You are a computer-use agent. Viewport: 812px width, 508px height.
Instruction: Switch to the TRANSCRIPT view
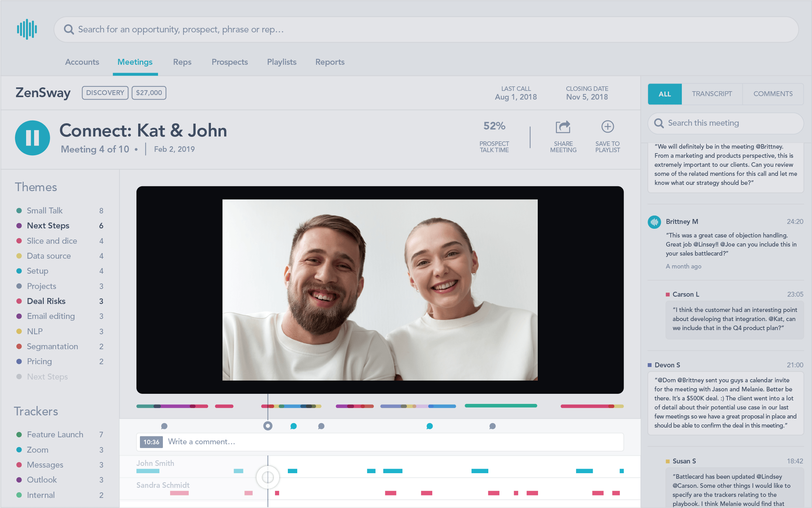coord(712,94)
